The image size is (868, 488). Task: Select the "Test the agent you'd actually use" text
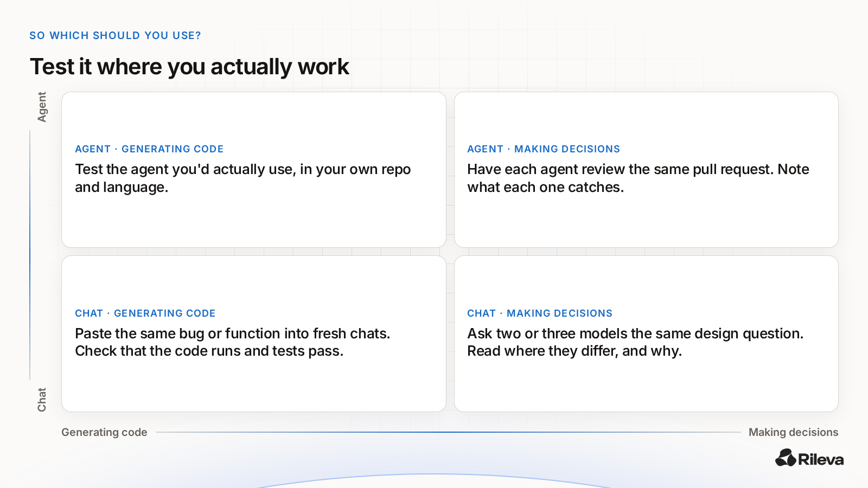tap(243, 178)
